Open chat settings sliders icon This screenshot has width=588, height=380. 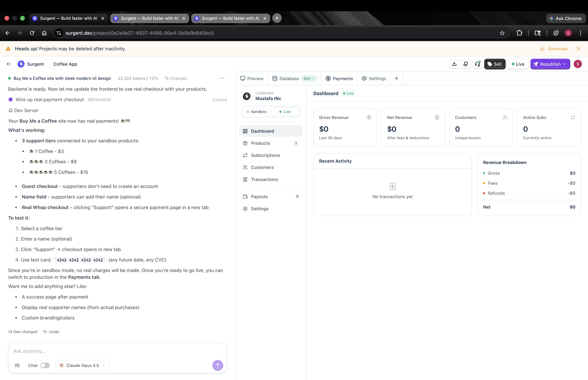(17, 365)
